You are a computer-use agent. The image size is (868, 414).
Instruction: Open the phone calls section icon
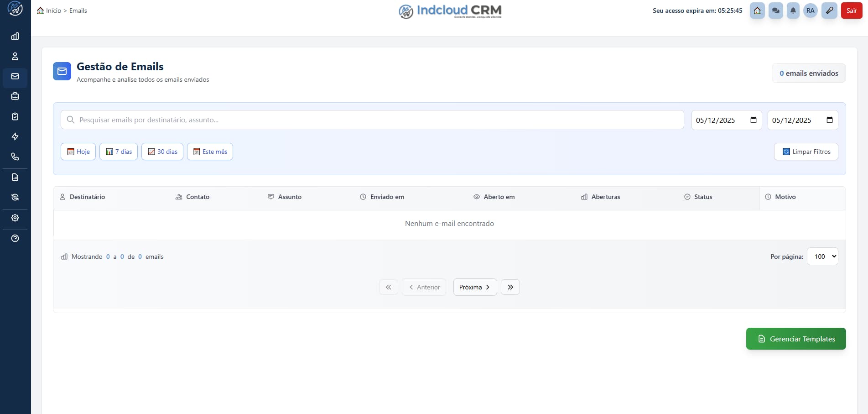[x=15, y=157]
